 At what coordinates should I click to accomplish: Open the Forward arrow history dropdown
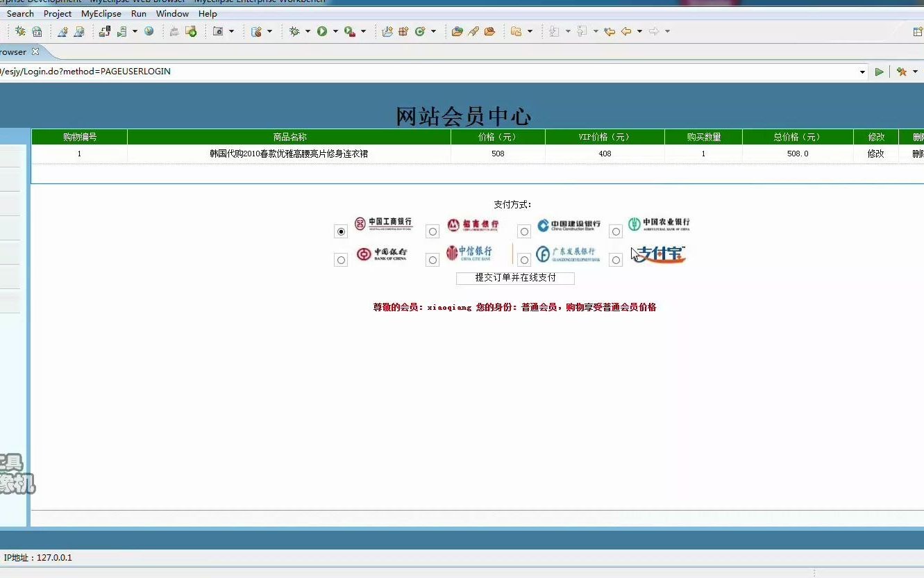click(x=667, y=31)
